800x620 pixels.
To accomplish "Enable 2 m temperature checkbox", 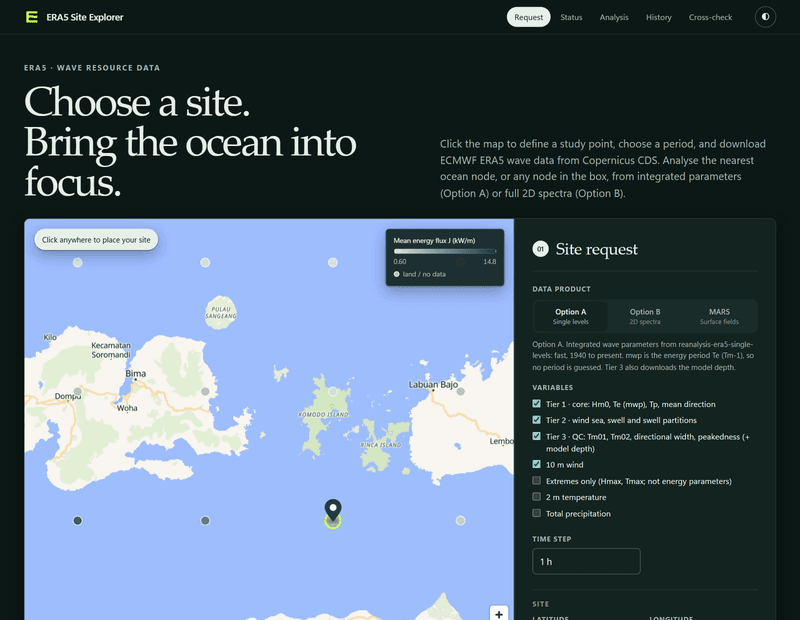I will pyautogui.click(x=536, y=497).
